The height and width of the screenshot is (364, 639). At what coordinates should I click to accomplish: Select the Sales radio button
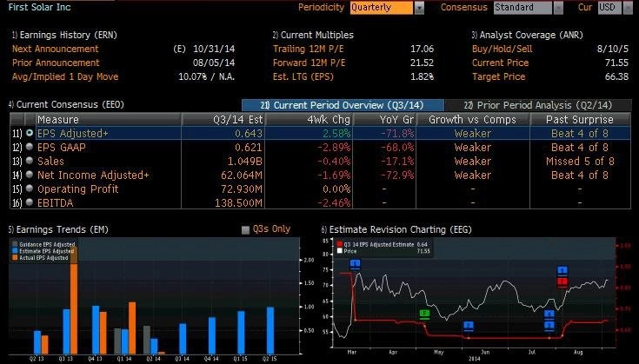[x=30, y=161]
